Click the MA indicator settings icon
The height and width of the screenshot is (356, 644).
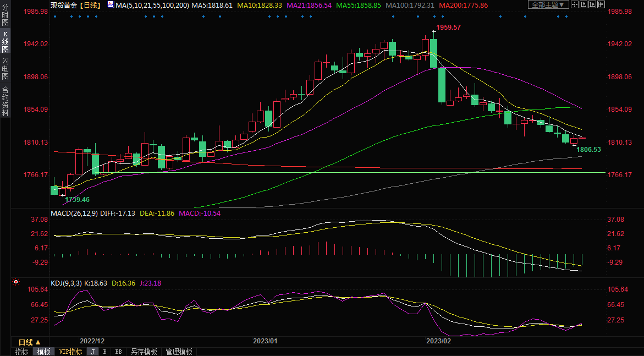111,5
